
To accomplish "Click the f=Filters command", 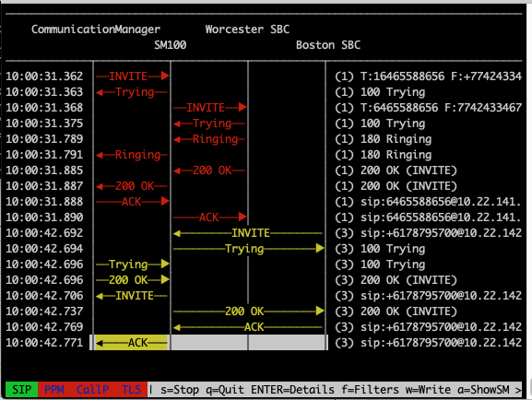I will point(370,390).
